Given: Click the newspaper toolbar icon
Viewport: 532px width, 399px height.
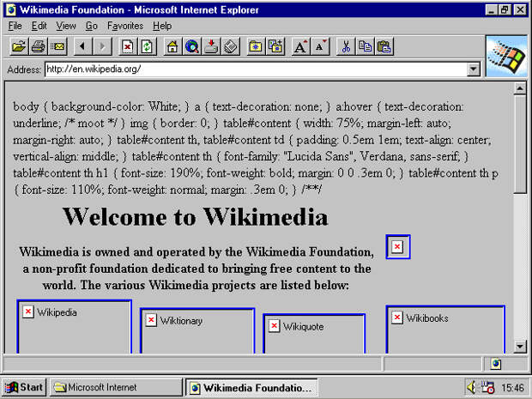Looking at the screenshot, I should tap(231, 46).
